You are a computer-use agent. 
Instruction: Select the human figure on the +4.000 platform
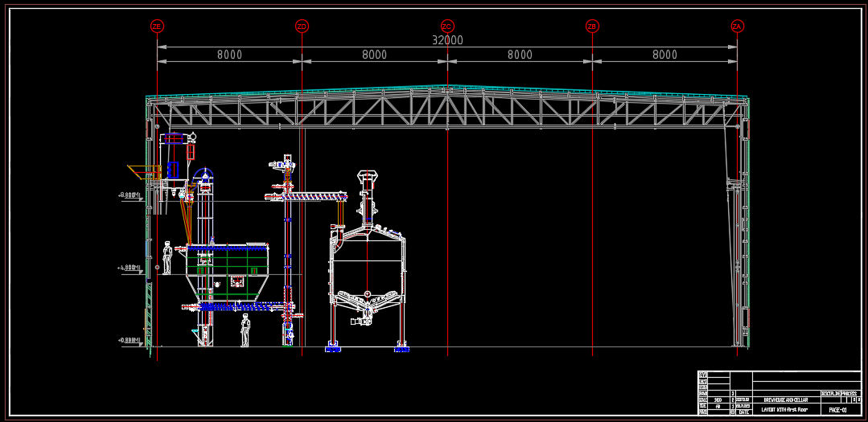(167, 257)
